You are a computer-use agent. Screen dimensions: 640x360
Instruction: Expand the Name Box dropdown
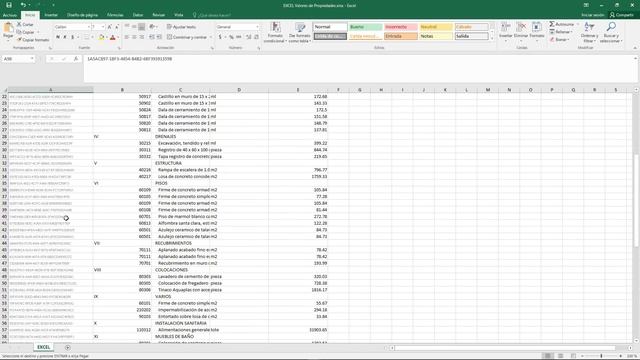(x=32, y=59)
